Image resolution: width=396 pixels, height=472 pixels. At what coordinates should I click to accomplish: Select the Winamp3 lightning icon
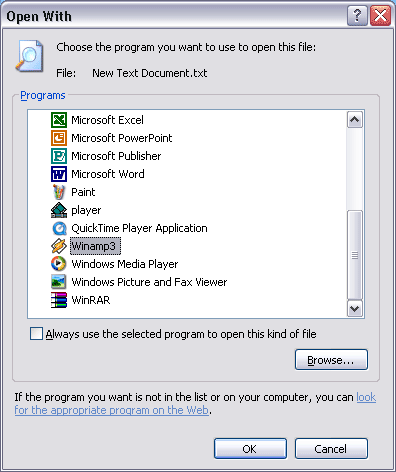pos(59,246)
